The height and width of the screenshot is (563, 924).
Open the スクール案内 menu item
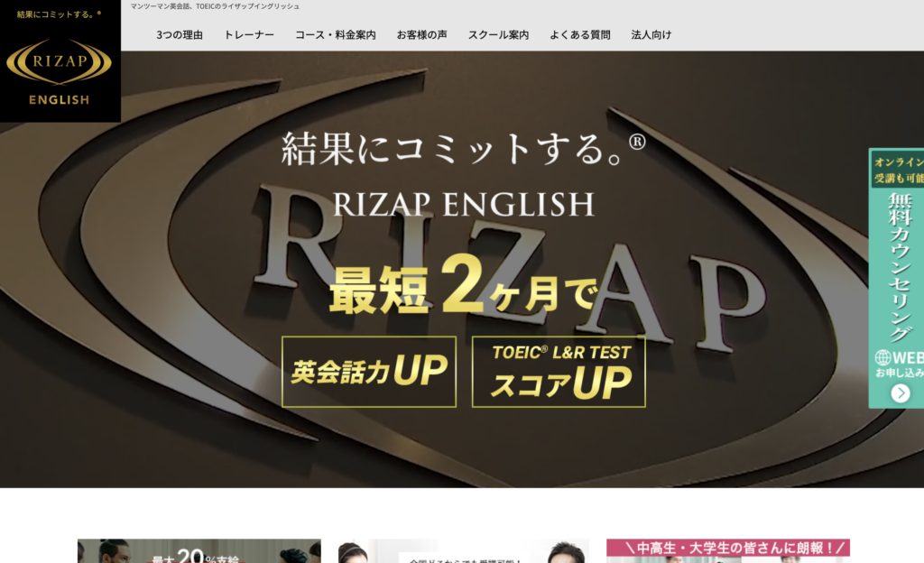(498, 35)
